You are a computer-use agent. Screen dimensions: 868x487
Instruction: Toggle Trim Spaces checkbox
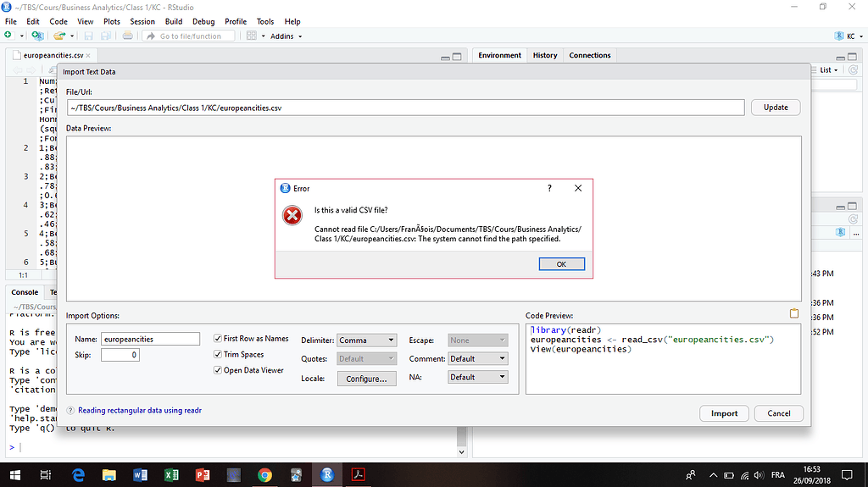point(218,354)
